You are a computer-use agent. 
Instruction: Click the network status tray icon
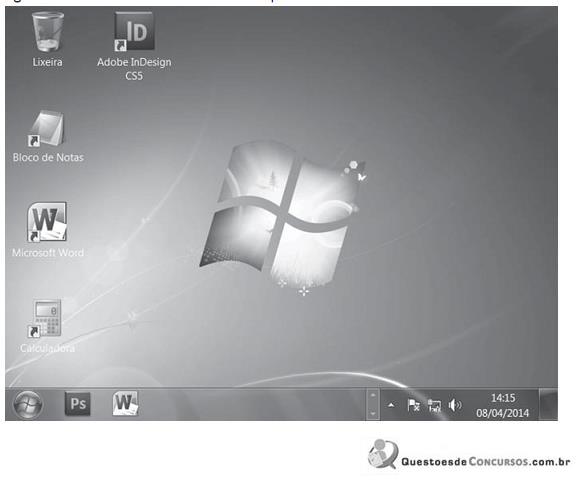coord(434,405)
